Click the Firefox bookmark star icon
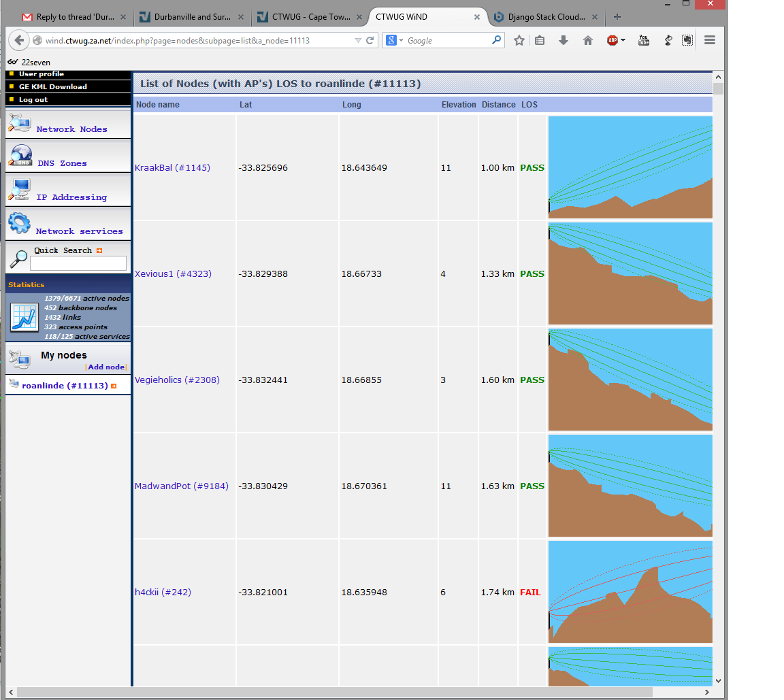The width and height of the screenshot is (784, 700). tap(519, 41)
